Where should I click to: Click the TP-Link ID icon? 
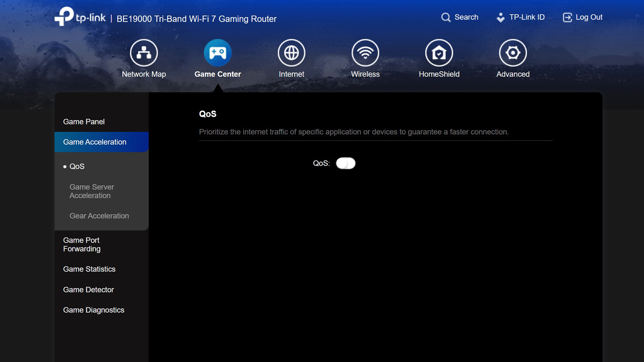click(x=501, y=17)
